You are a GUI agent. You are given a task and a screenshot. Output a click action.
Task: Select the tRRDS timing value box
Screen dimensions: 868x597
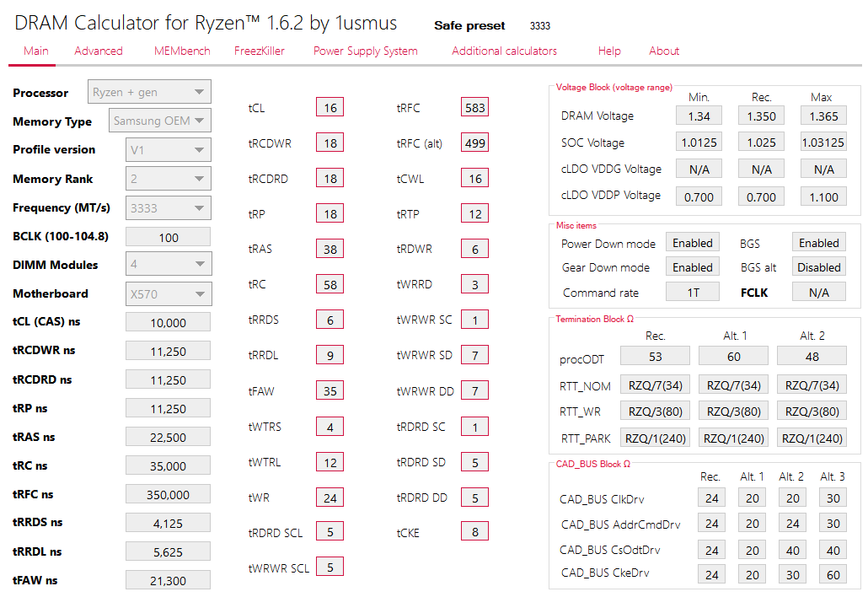[330, 320]
